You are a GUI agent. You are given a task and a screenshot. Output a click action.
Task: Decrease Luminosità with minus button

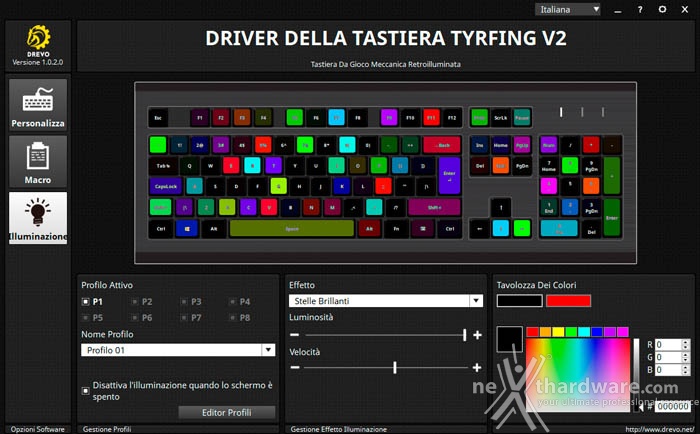point(295,334)
